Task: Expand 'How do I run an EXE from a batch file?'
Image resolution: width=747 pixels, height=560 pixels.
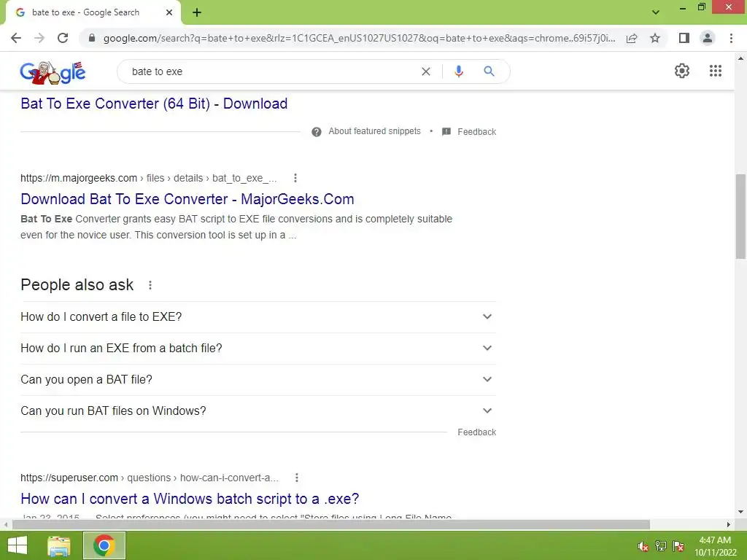Action: (258, 349)
